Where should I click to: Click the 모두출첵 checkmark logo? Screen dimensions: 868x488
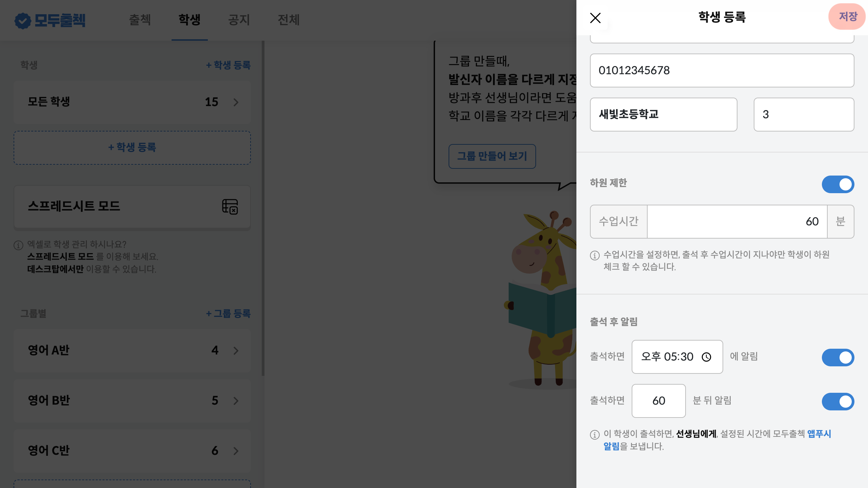click(x=23, y=21)
